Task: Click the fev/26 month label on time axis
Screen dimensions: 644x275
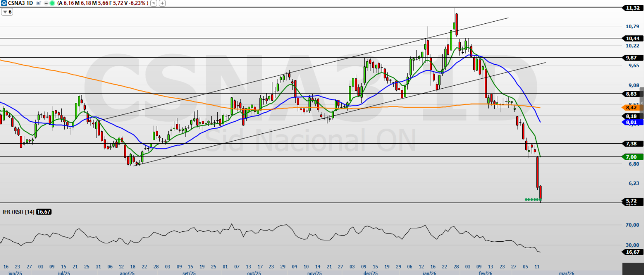Action: [485, 273]
